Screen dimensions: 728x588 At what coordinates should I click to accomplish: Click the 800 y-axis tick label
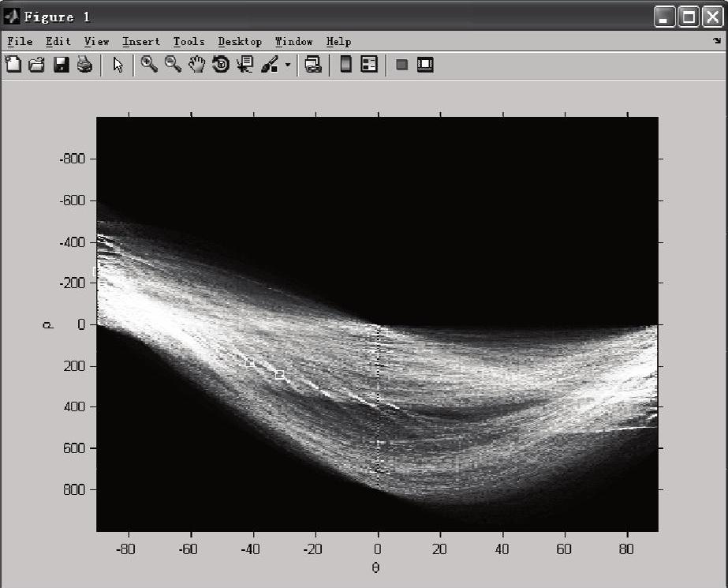coord(74,489)
